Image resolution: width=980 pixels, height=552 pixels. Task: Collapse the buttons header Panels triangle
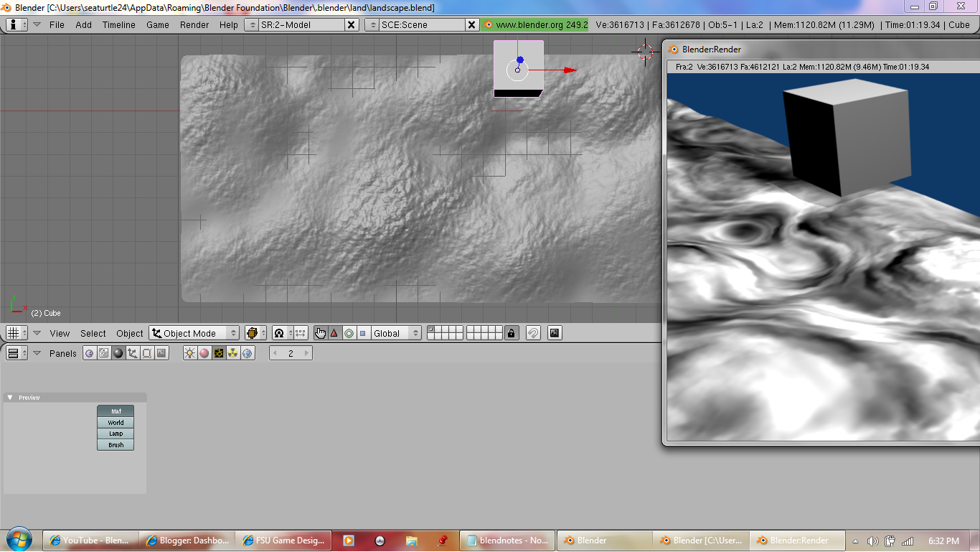click(x=37, y=353)
